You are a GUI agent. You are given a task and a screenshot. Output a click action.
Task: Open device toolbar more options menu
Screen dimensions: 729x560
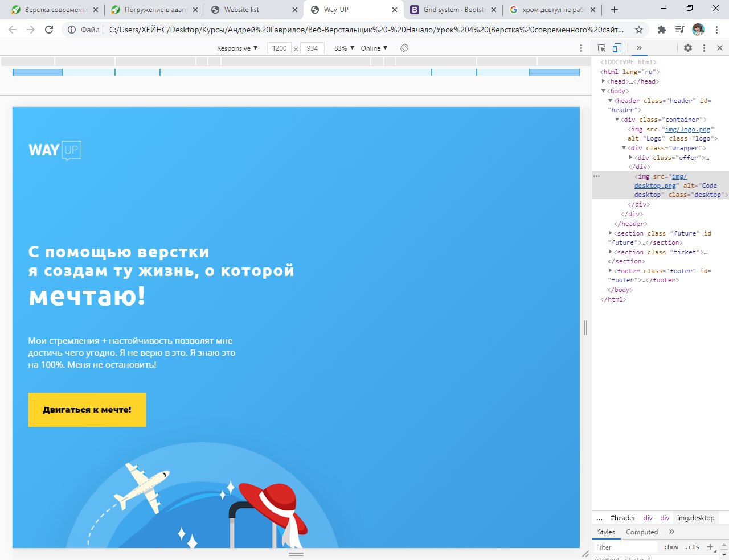pos(581,48)
